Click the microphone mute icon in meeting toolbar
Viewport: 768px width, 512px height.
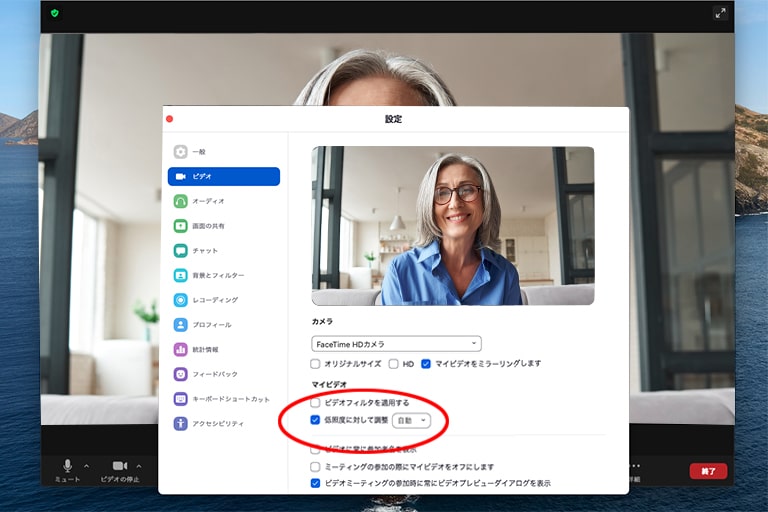68,465
